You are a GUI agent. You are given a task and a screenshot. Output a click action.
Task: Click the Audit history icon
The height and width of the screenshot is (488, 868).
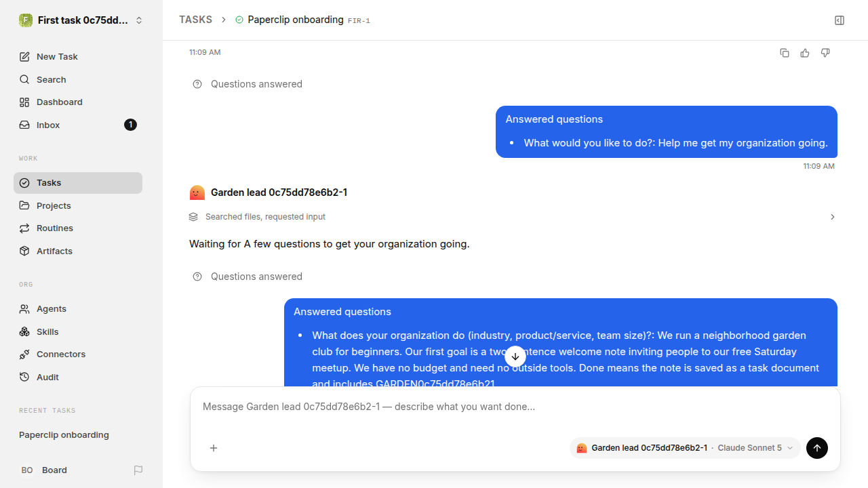tap(24, 378)
